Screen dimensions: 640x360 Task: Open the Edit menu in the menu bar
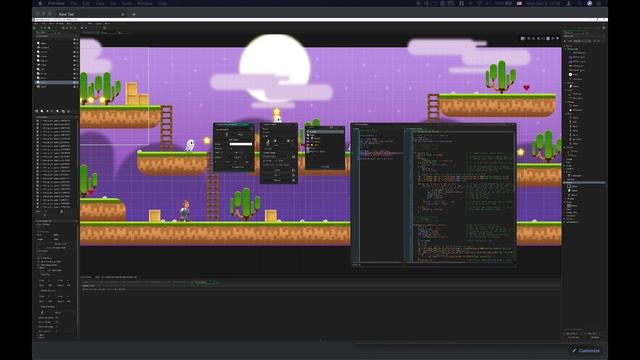(x=86, y=3)
